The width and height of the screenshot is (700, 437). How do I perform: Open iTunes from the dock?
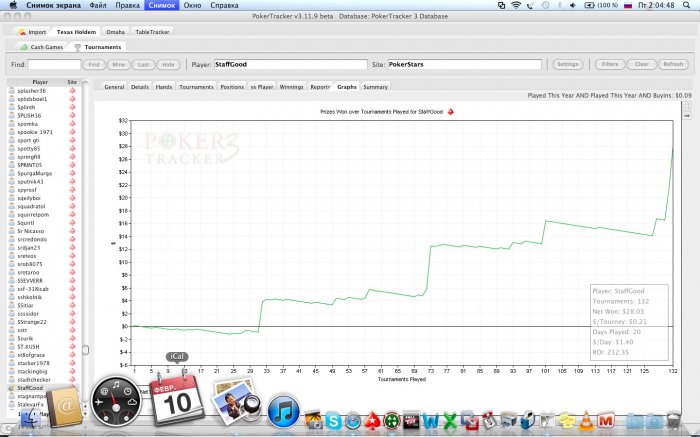(x=283, y=412)
